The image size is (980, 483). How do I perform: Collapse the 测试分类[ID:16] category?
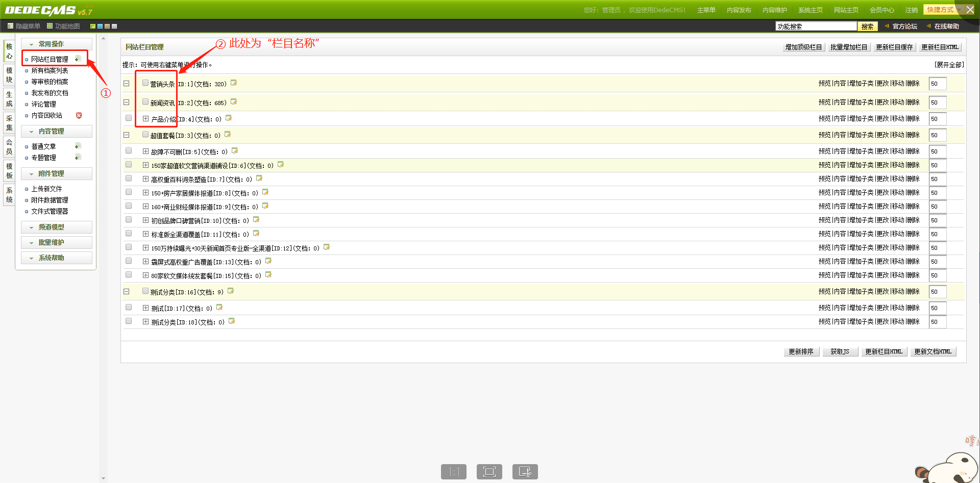(127, 292)
